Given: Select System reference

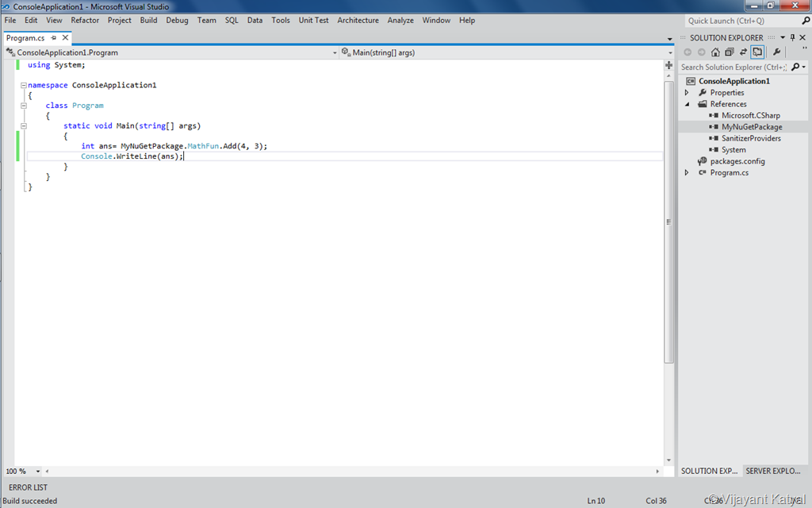Looking at the screenshot, I should point(733,149).
